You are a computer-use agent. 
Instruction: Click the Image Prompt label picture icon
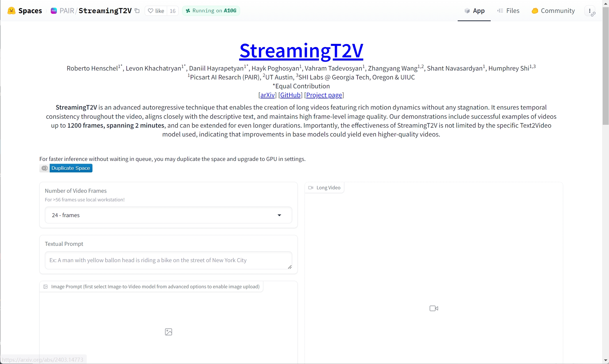coord(45,287)
